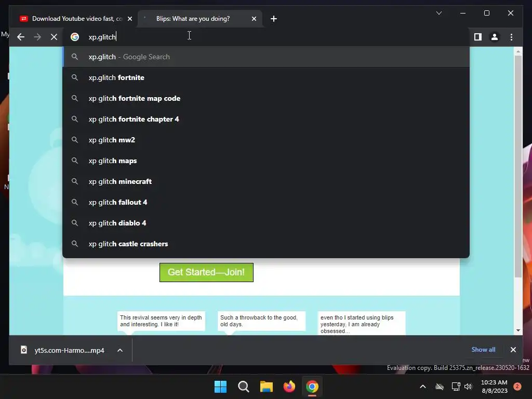Pick the xp glitch diablo 4 suggestion

[266, 223]
